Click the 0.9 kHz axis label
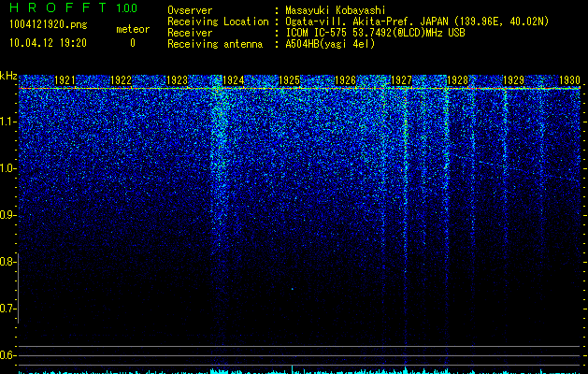This screenshot has width=588, height=374. (7, 215)
